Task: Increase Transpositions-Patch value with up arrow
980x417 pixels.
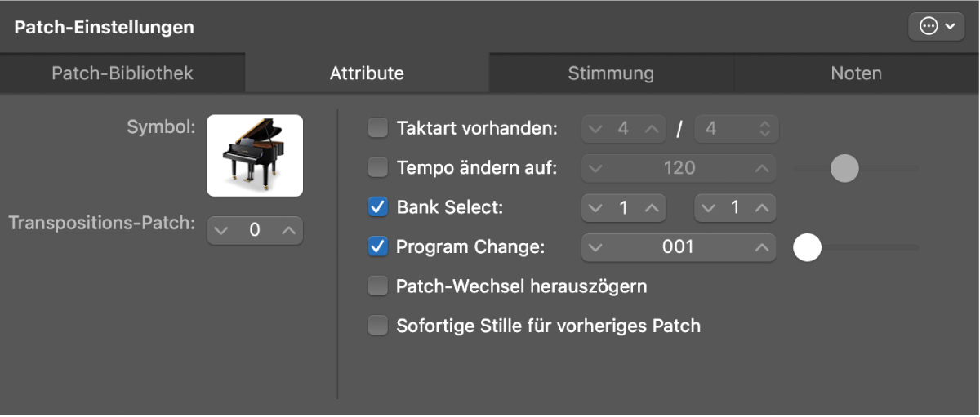Action: [287, 230]
